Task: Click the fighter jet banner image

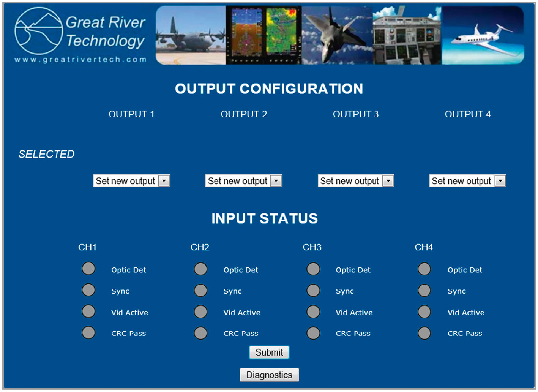Action: [337, 35]
